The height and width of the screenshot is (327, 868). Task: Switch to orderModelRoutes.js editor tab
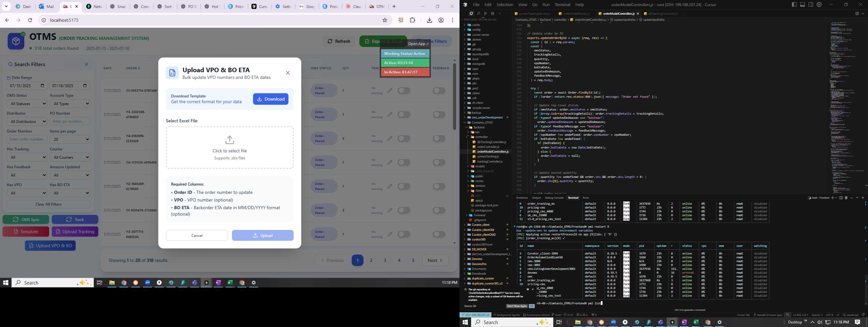(x=574, y=13)
